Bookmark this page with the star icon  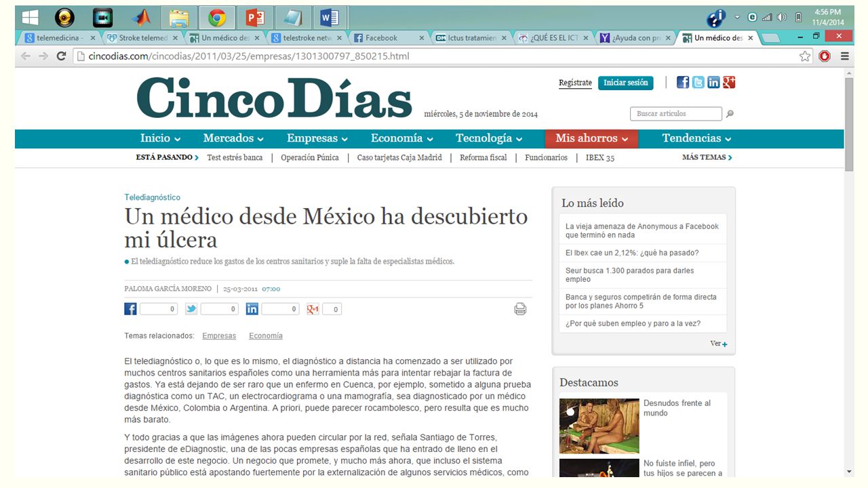click(805, 56)
